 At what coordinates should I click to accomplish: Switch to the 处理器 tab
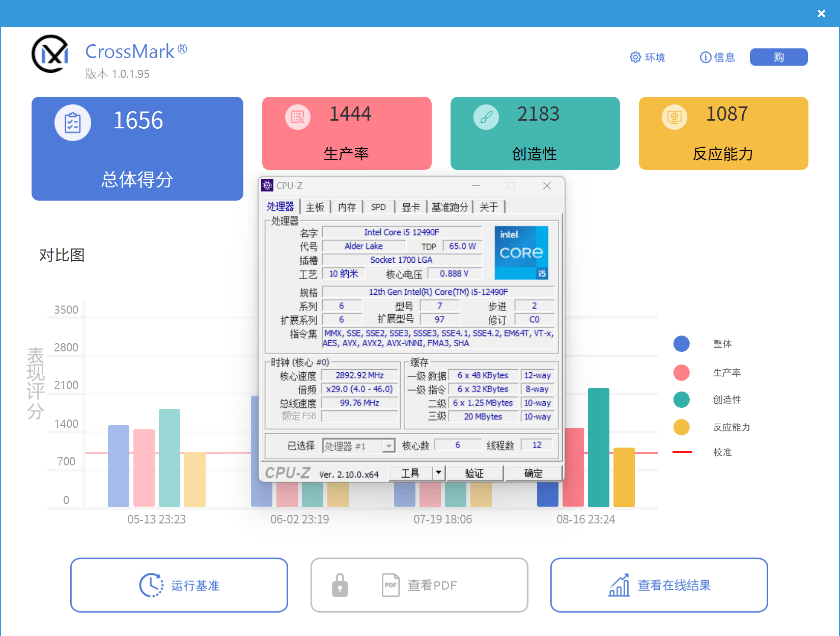[281, 206]
